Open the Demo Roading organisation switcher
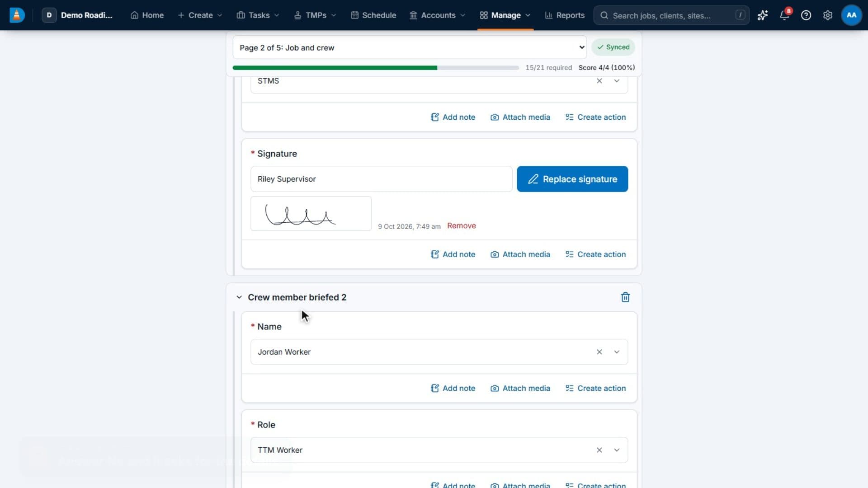 (x=77, y=15)
